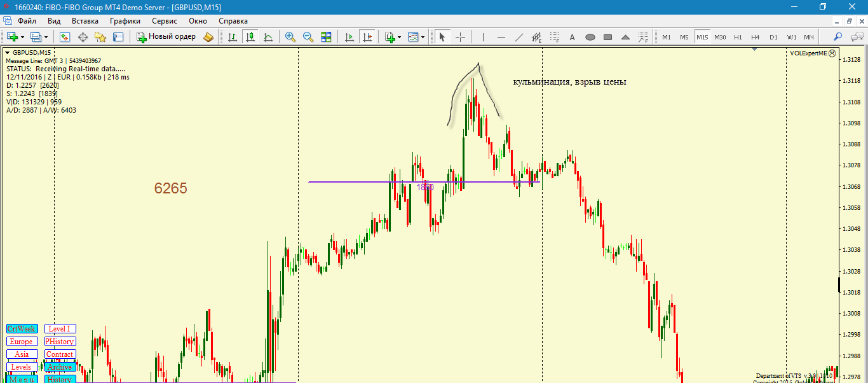This screenshot has height=383, width=868.
Task: Select the vertical line tool
Action: (x=483, y=37)
